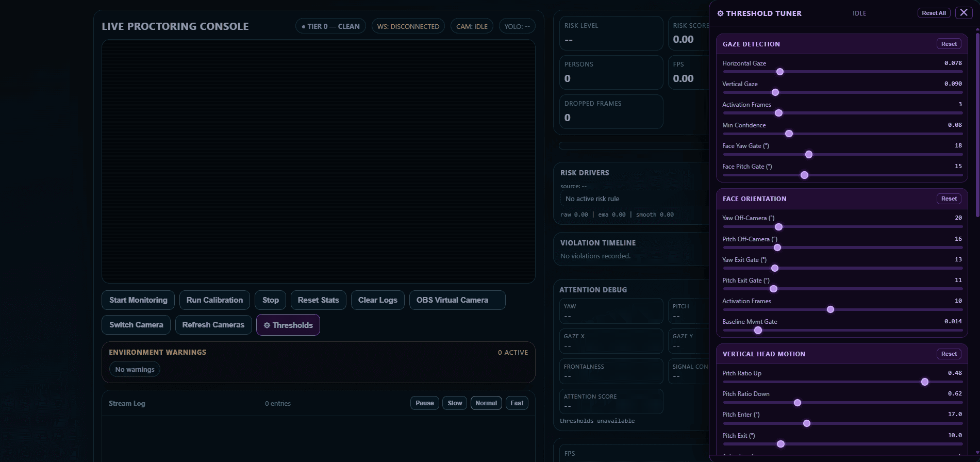Click Switch Camera button
This screenshot has width=980, height=462.
136,325
